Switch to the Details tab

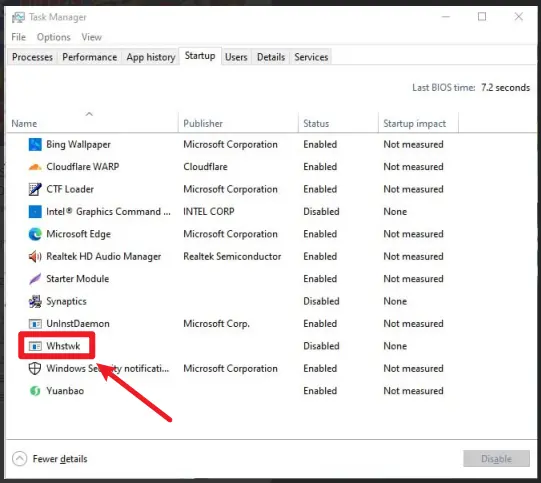[x=271, y=57]
